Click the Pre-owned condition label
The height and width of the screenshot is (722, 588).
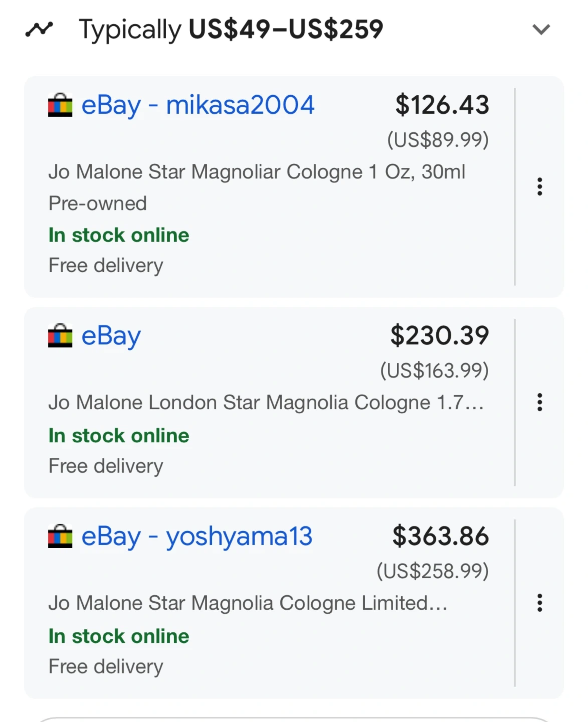point(98,204)
